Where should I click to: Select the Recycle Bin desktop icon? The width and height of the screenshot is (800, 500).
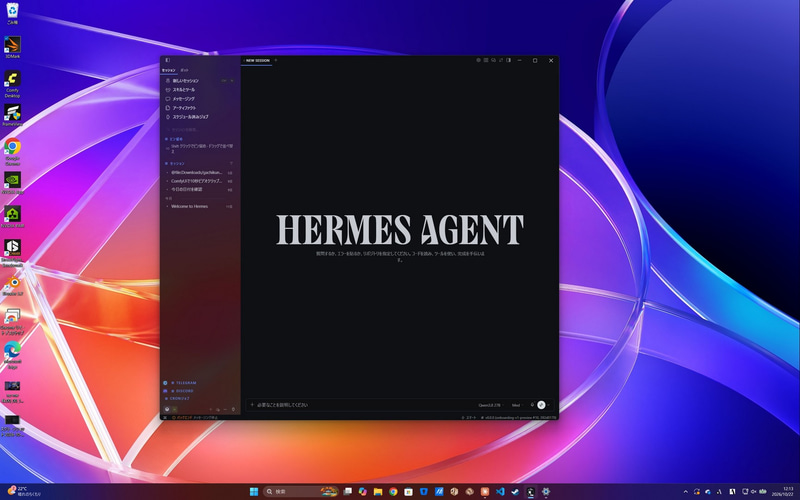(x=12, y=14)
